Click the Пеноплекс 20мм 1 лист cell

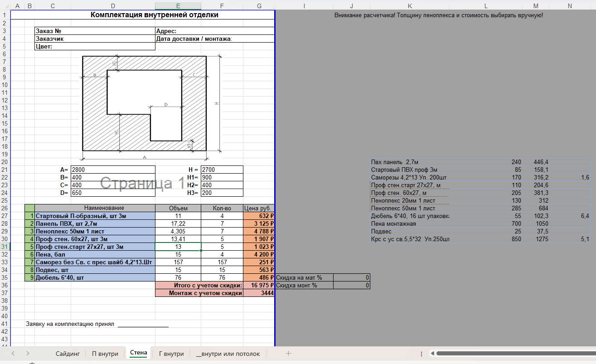click(x=410, y=200)
